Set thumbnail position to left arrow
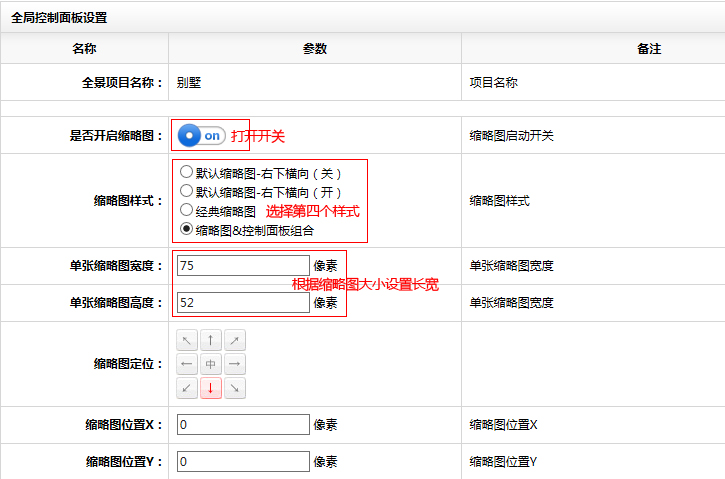 point(187,364)
